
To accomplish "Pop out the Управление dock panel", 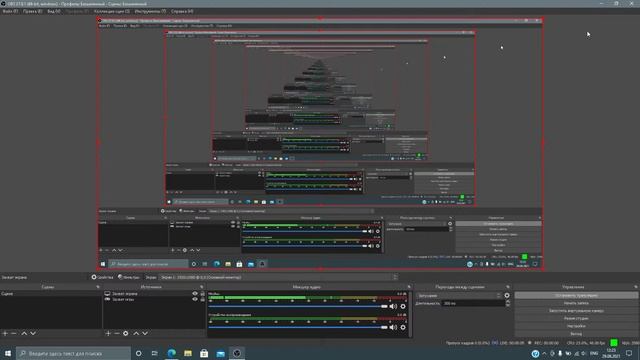I will tap(636, 287).
